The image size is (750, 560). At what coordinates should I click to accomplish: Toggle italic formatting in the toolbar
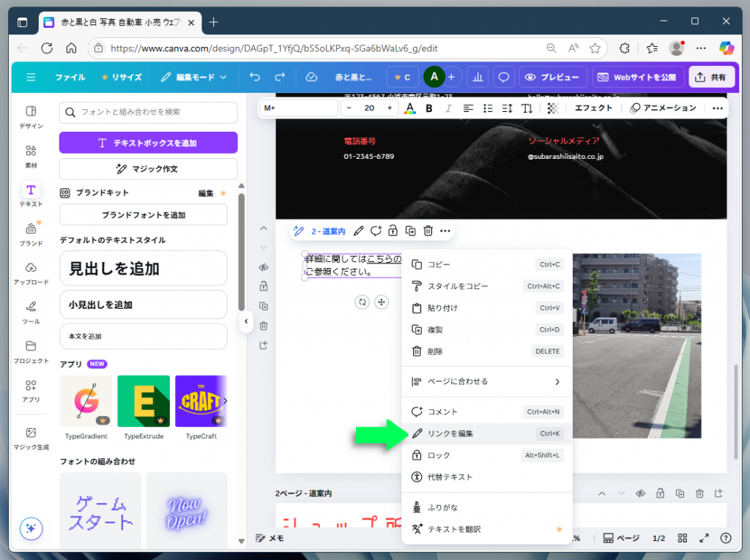[x=448, y=108]
